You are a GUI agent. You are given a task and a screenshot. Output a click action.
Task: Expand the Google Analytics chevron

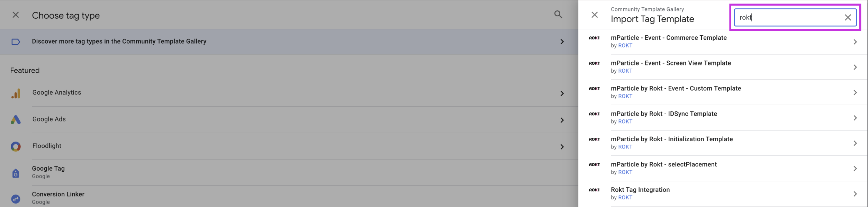click(x=562, y=93)
